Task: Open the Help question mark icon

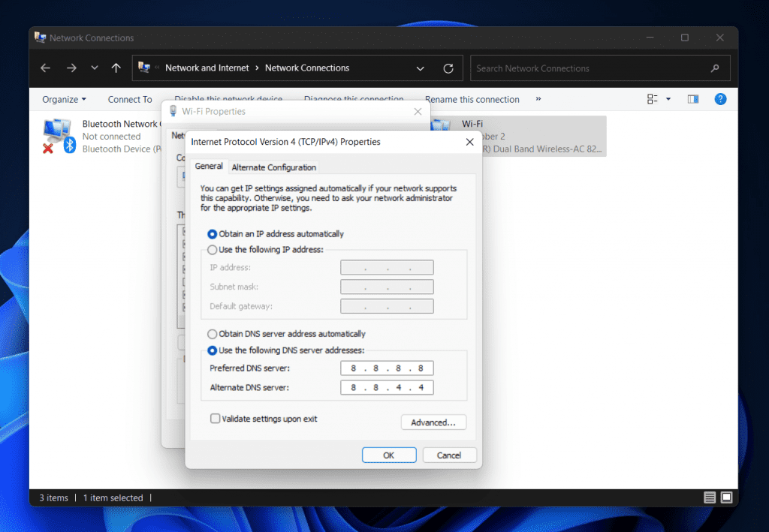Action: coord(720,99)
